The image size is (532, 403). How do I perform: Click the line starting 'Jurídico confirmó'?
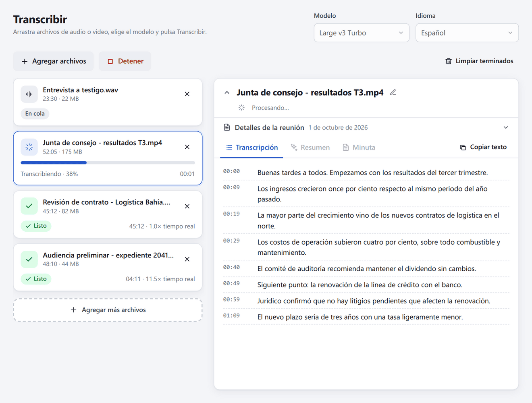[x=374, y=301]
